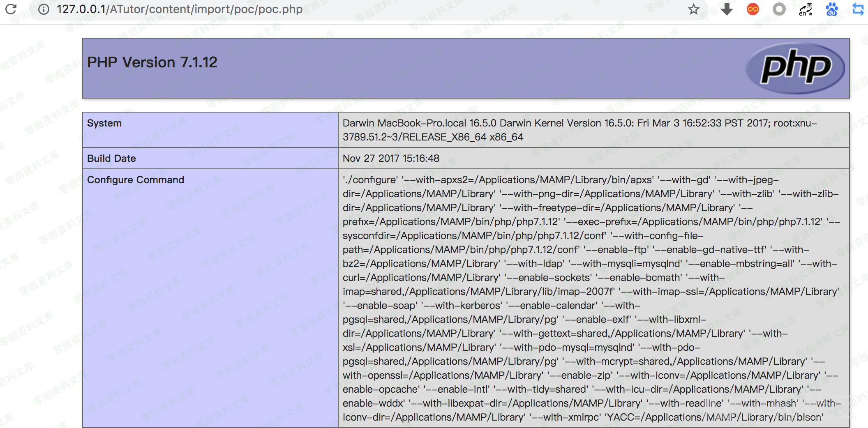Viewport: 868px width, 428px height.
Task: Select the 'Build Date' row label
Action: pos(111,159)
